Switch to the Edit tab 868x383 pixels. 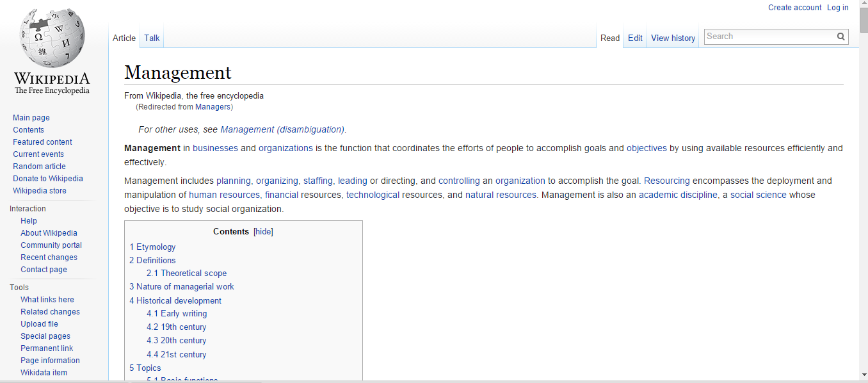(634, 38)
